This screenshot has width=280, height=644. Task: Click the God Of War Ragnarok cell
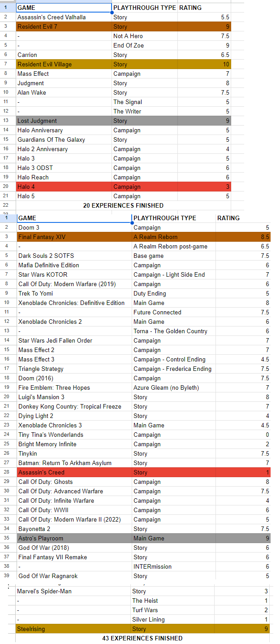pos(74,576)
